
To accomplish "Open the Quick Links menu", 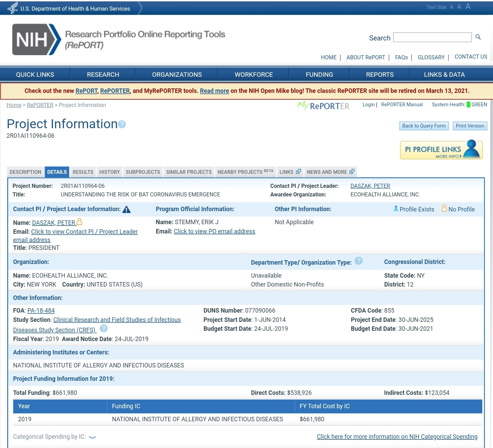I will (x=35, y=74).
